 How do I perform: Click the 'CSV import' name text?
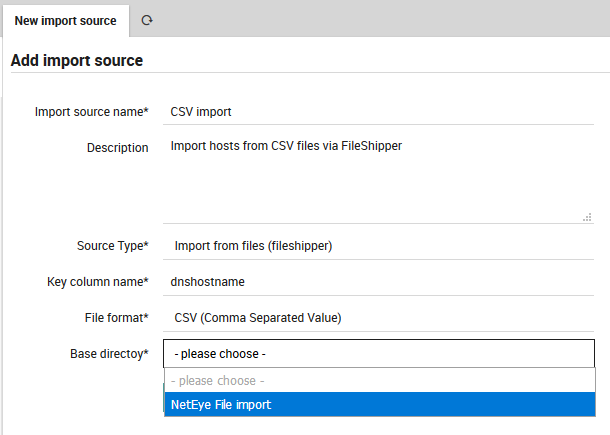[201, 111]
